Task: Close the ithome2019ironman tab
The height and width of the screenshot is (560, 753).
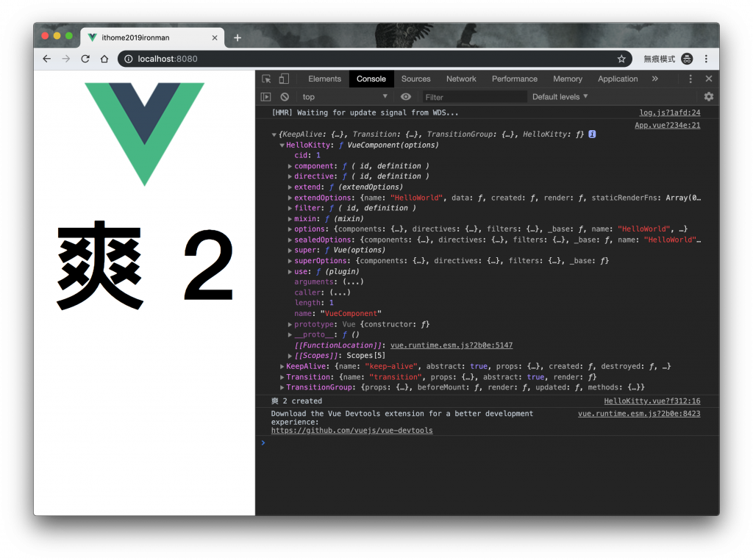Action: 215,38
